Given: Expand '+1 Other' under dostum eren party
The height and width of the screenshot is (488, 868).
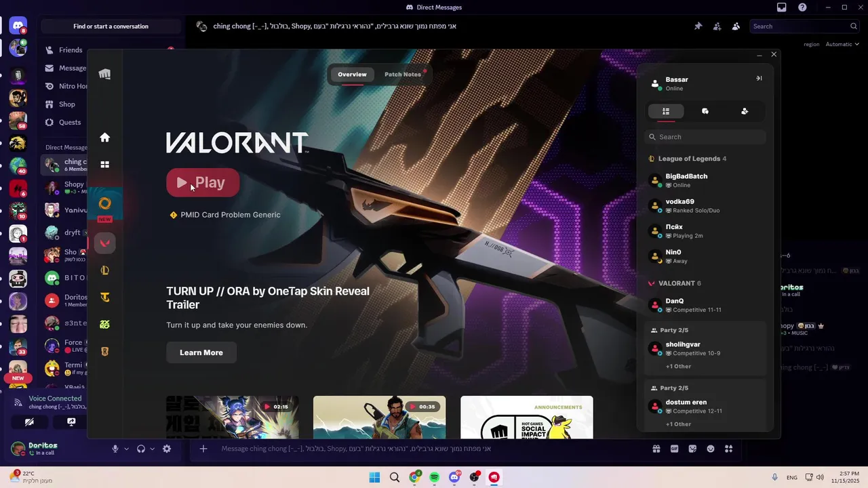Looking at the screenshot, I should tap(678, 424).
